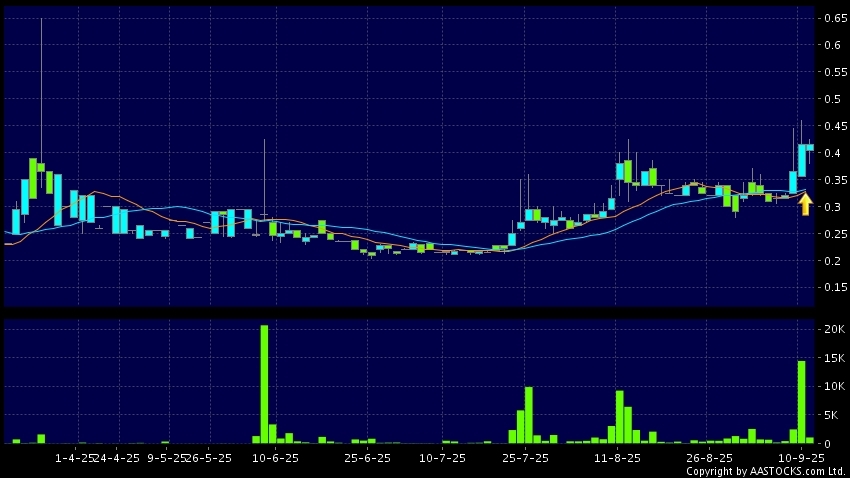
Task: Click the 15K volume axis label
Action: (x=834, y=358)
